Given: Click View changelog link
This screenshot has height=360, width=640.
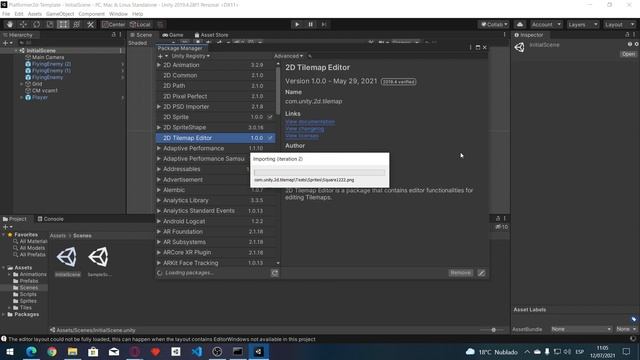Looking at the screenshot, I should pyautogui.click(x=304, y=129).
